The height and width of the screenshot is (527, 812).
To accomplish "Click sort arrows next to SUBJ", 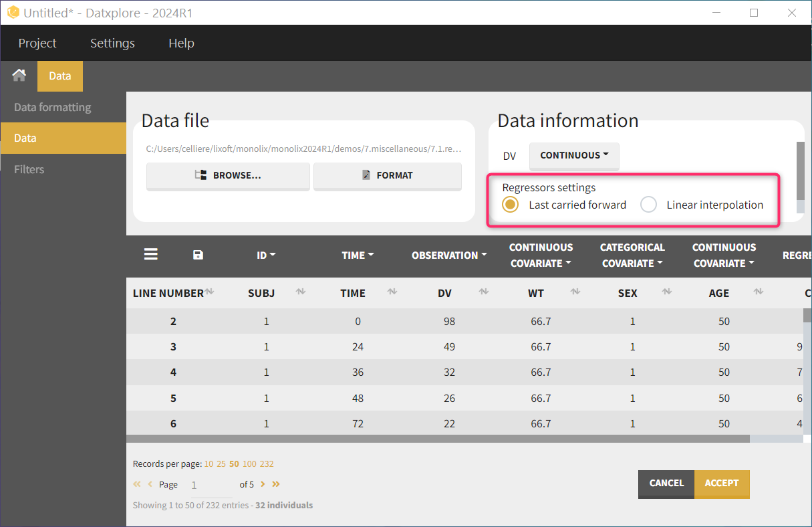I will 300,292.
